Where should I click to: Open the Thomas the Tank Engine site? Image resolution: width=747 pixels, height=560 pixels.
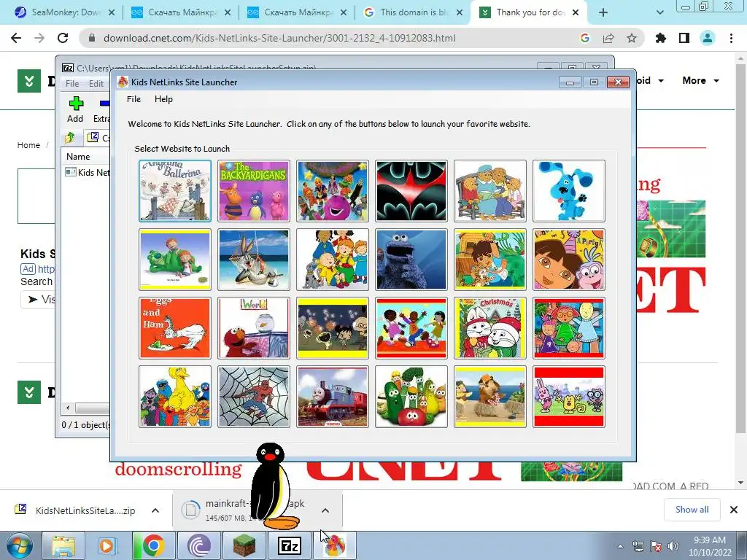(333, 397)
